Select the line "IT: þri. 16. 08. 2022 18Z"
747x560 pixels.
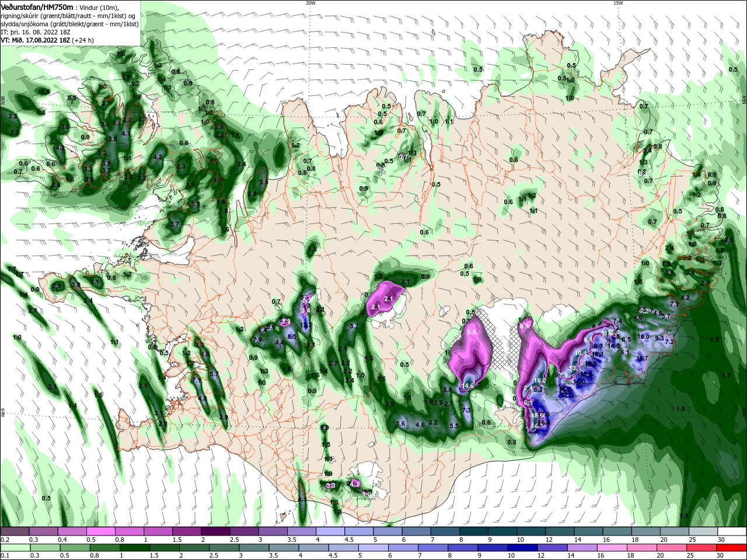(36, 32)
